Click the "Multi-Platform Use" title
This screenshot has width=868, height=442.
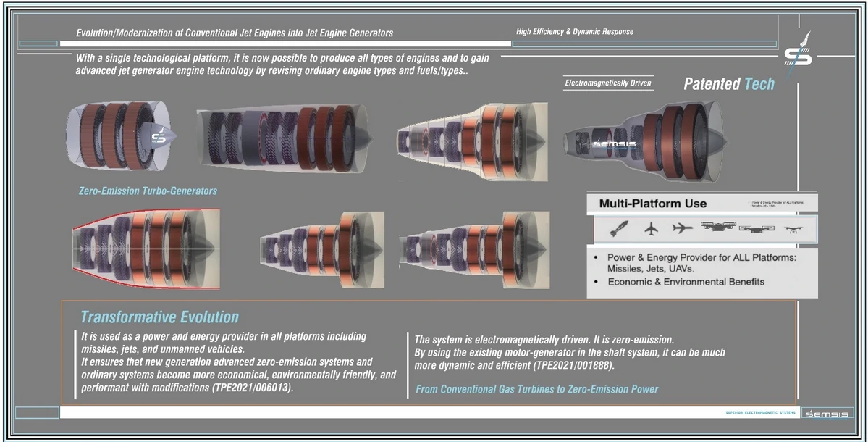pos(652,204)
